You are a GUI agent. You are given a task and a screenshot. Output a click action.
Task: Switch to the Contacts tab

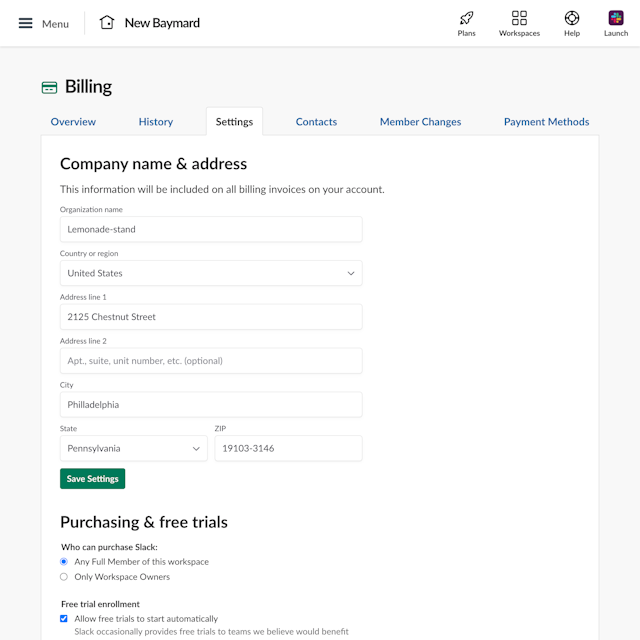[316, 122]
